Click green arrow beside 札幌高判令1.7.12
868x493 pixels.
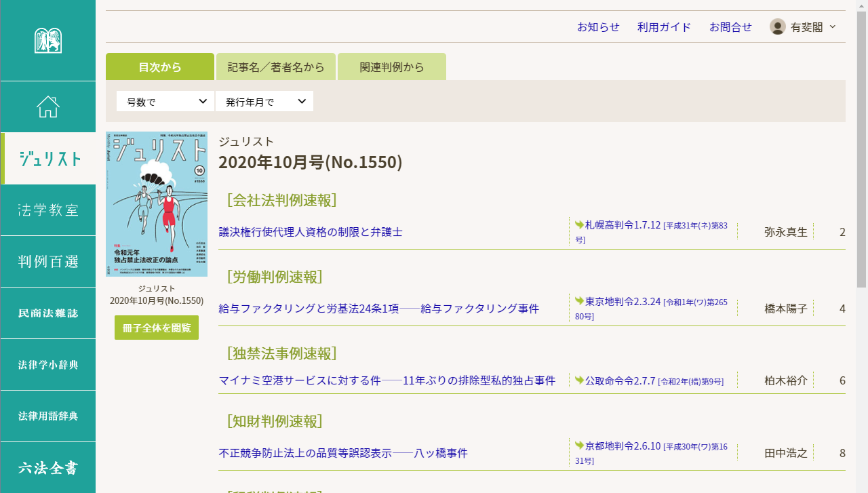pos(579,224)
